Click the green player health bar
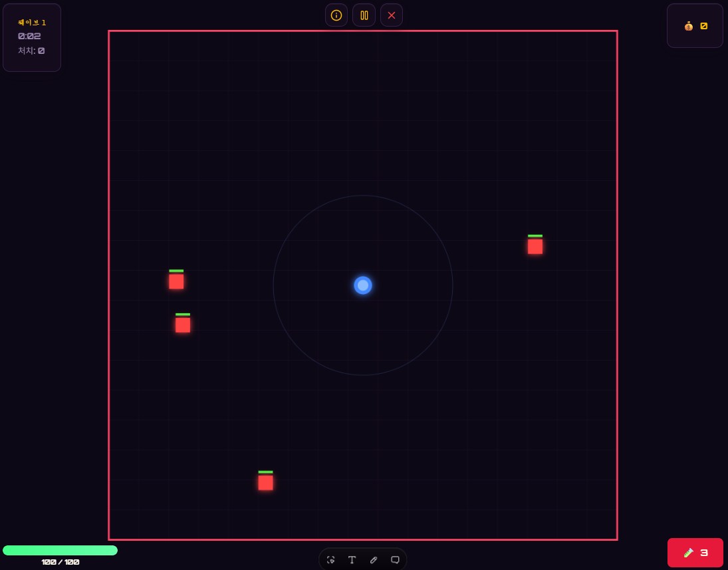The height and width of the screenshot is (570, 728). [x=61, y=551]
